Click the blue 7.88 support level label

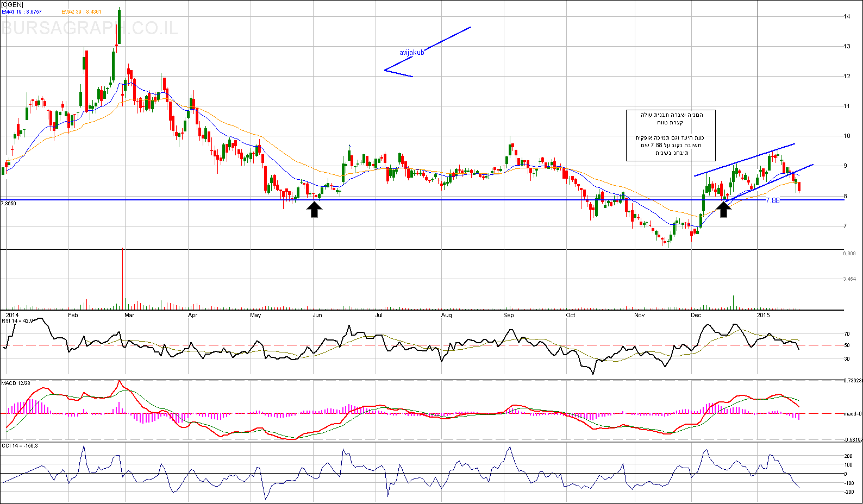pyautogui.click(x=772, y=200)
